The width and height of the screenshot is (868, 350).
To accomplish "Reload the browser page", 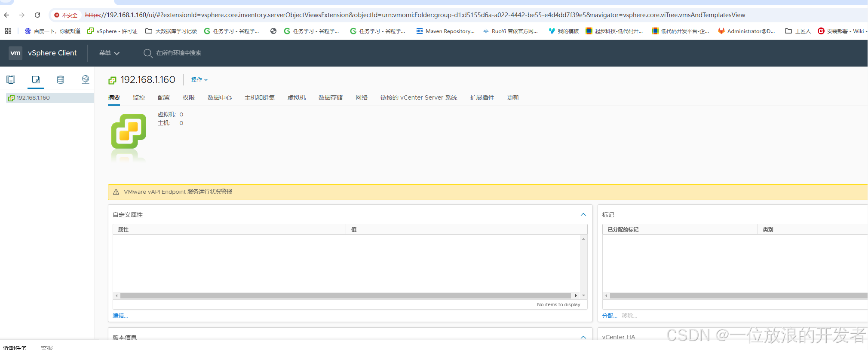I will [37, 15].
